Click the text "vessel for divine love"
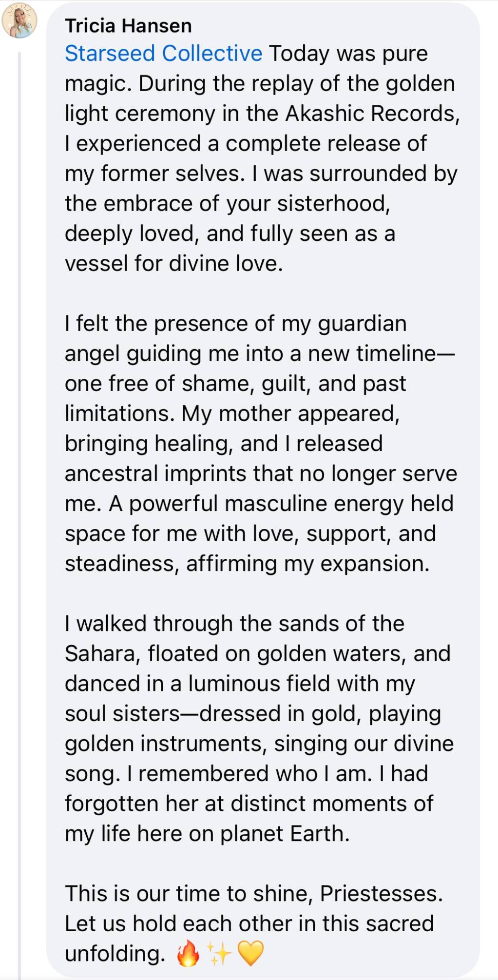The image size is (498, 980). pyautogui.click(x=174, y=264)
